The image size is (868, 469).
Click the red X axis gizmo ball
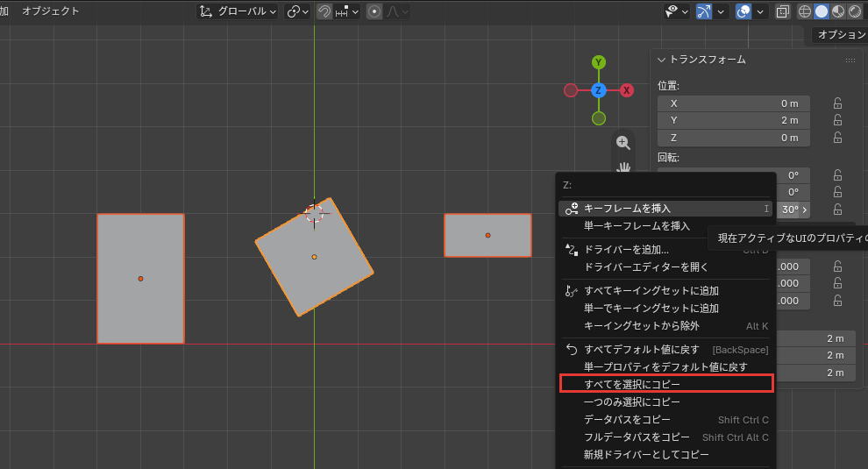627,90
